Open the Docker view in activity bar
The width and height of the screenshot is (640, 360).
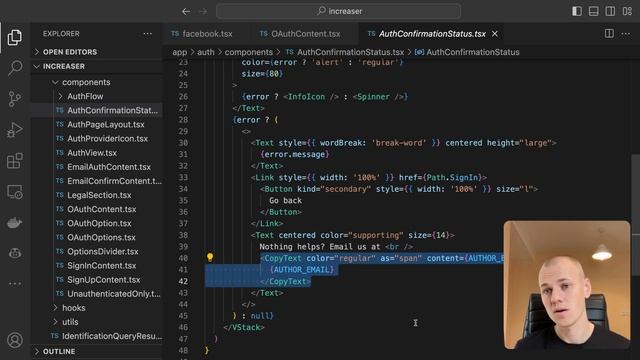(x=15, y=223)
